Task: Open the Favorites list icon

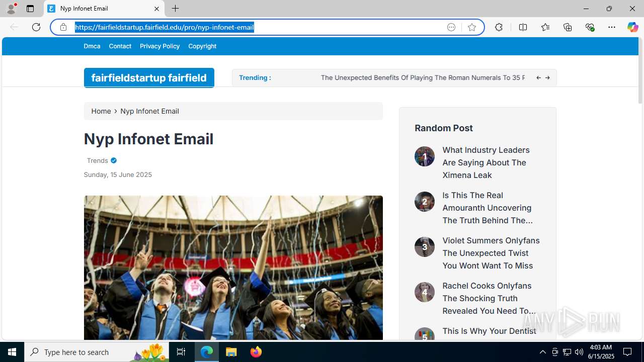Action: (545, 27)
